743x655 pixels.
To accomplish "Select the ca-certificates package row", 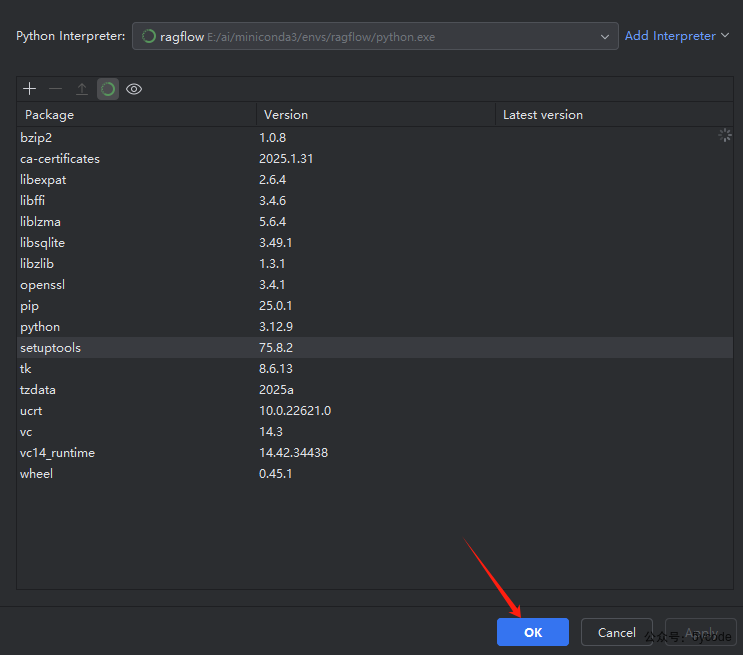I will click(x=375, y=158).
